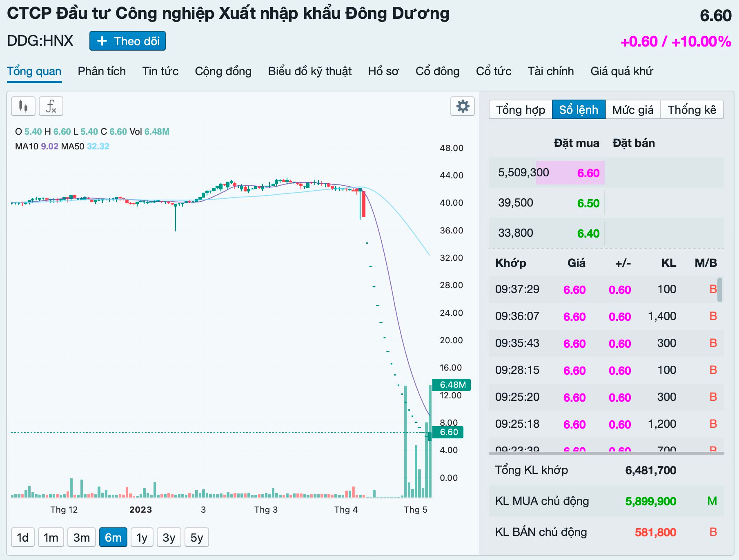The image size is (739, 560).
Task: Open the Tin tức tab
Action: (x=160, y=71)
